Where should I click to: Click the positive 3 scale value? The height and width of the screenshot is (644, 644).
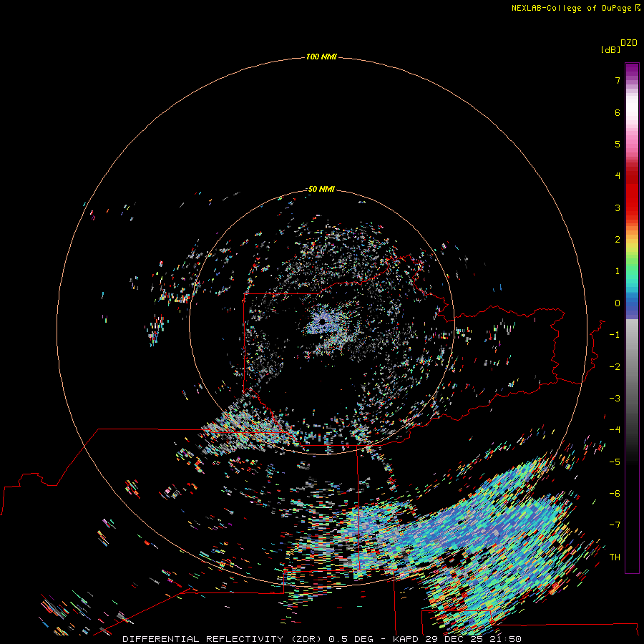coord(618,208)
